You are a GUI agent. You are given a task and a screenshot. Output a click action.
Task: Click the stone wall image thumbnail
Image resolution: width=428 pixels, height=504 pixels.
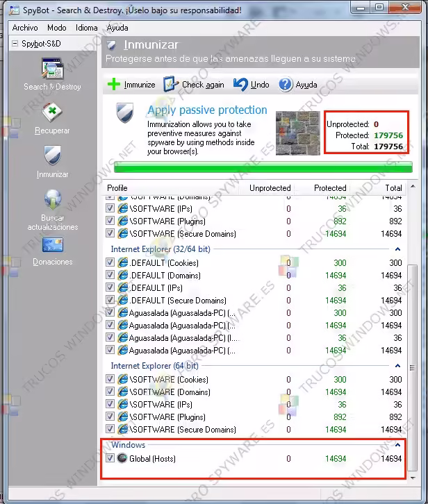pos(297,133)
